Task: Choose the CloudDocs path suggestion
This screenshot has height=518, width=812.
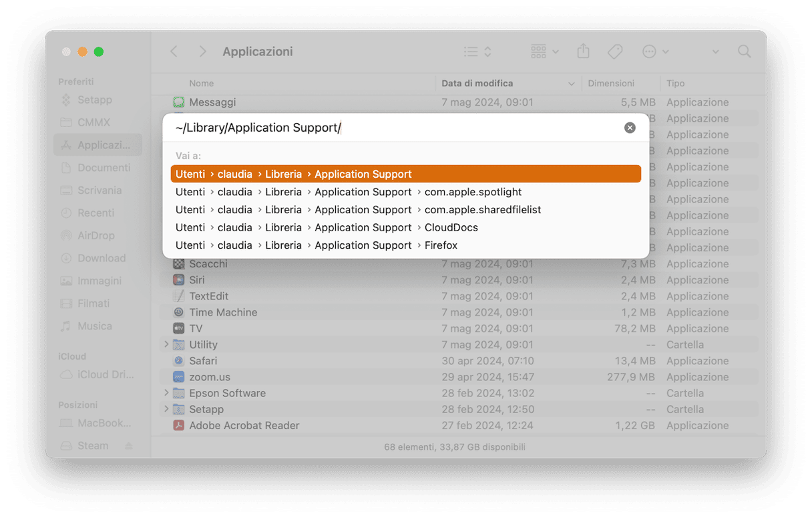Action: pos(405,227)
